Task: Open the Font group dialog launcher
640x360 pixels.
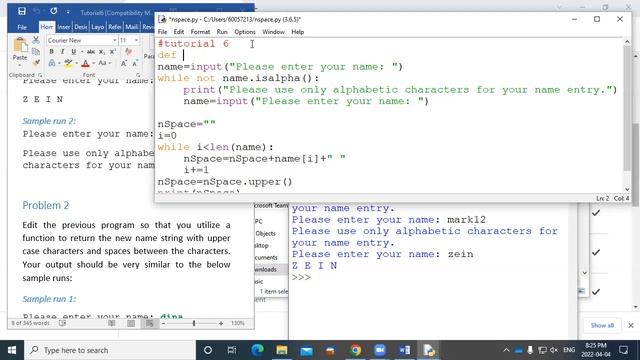Action: pos(138,75)
